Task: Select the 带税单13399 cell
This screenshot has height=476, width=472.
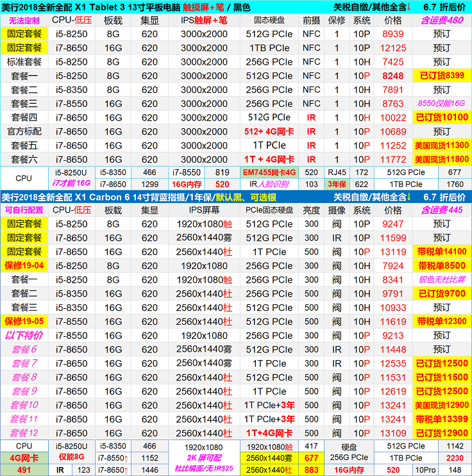Action: tap(442, 419)
